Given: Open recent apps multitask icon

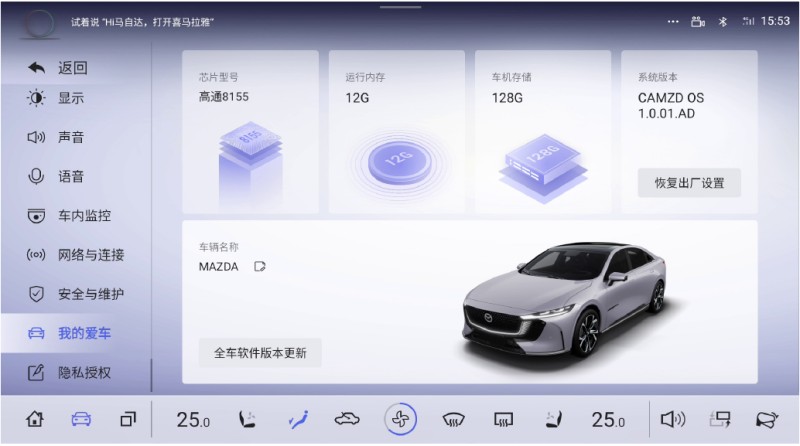Looking at the screenshot, I should 128,419.
